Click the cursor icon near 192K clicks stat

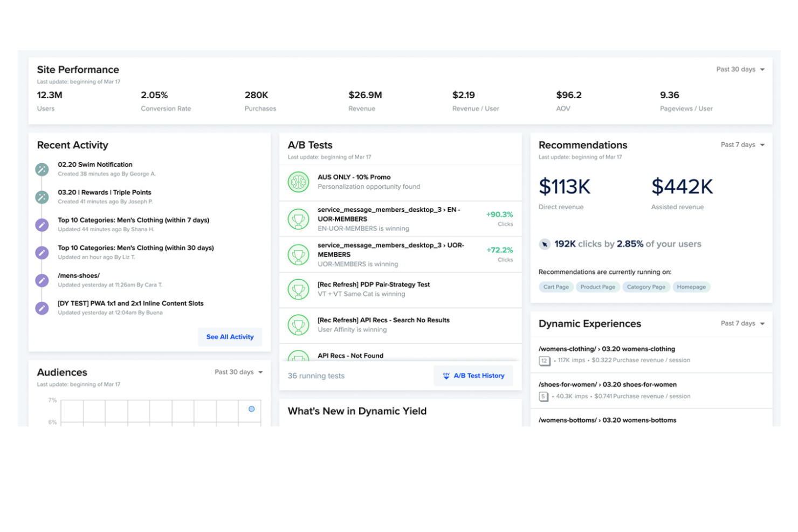tap(545, 244)
